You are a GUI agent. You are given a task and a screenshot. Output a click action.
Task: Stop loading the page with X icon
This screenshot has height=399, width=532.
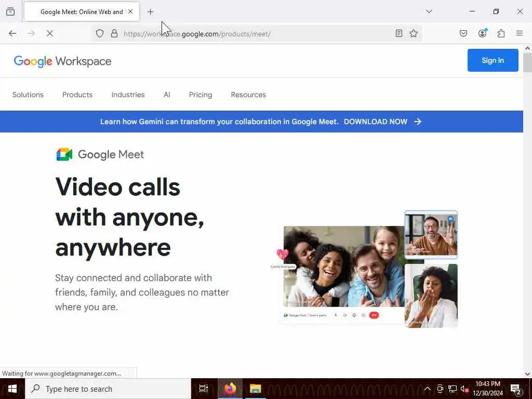pyautogui.click(x=50, y=33)
